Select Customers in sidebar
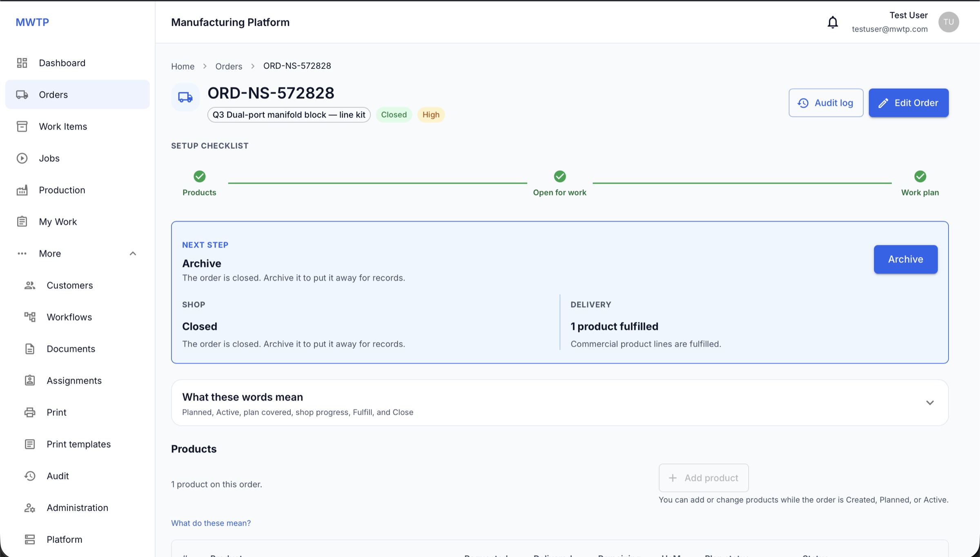This screenshot has width=980, height=557. coord(78,285)
